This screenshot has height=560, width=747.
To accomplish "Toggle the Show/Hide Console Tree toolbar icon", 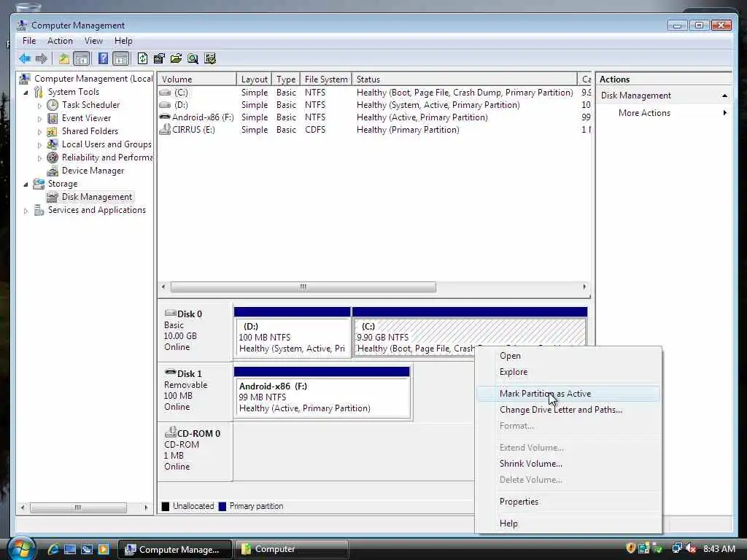I will [x=82, y=58].
